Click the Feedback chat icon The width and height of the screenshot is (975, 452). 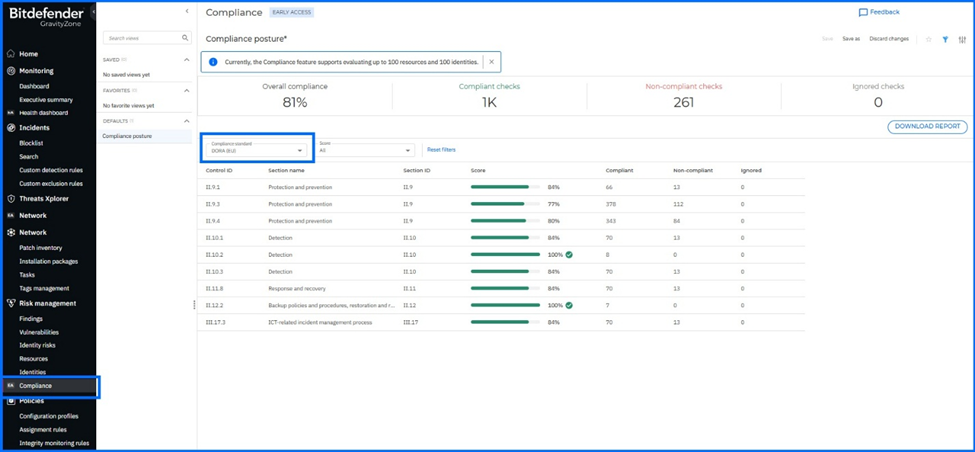(863, 12)
